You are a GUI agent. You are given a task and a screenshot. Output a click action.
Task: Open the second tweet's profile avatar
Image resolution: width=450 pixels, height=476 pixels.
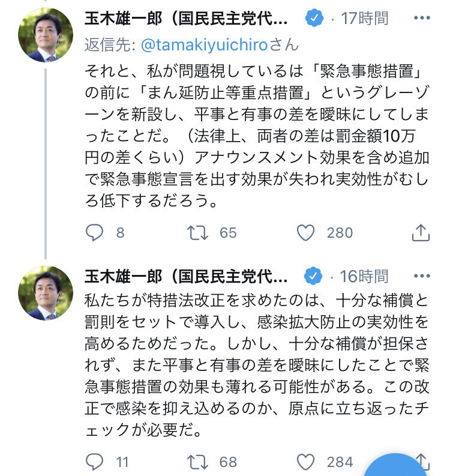pos(46,294)
